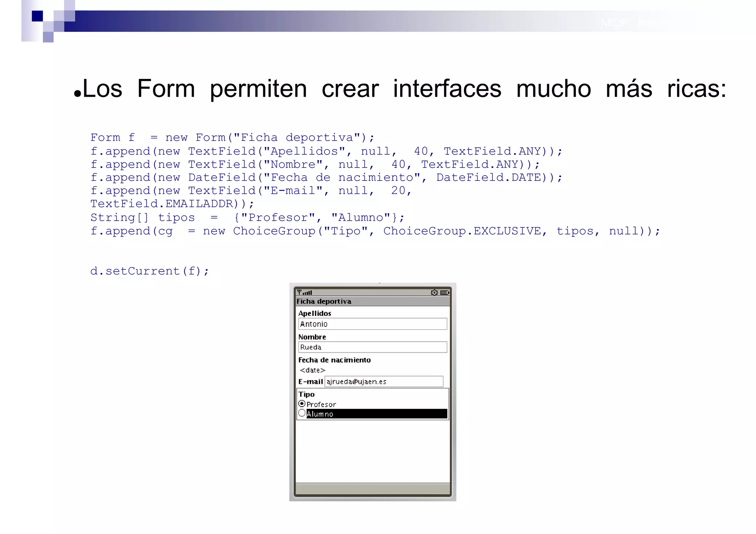
Task: Click the 'Ficha deportiva' form title
Action: click(x=324, y=302)
